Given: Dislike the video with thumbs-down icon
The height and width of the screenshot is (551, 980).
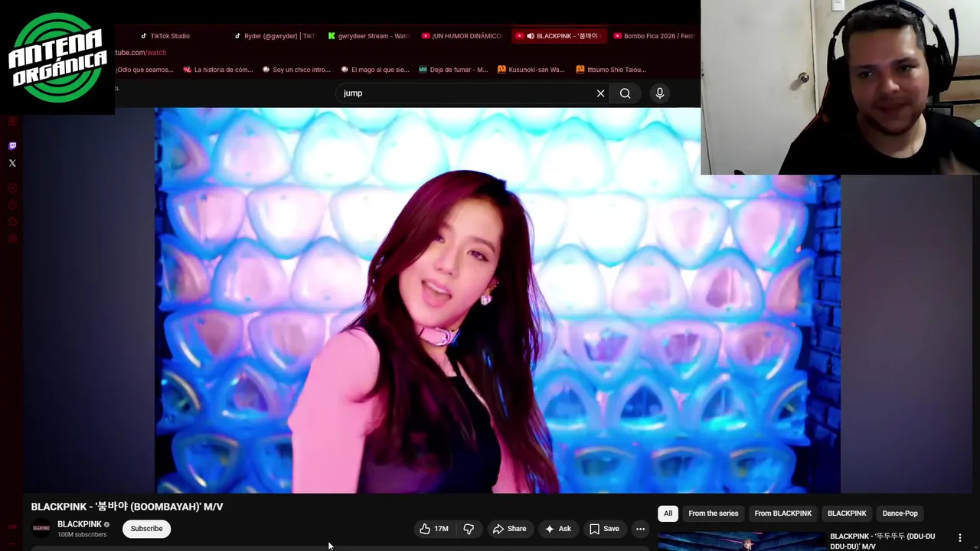Looking at the screenshot, I should 469,529.
